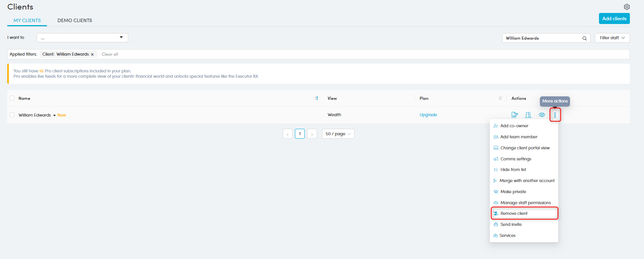Open the 'I want to' dropdown
This screenshot has width=644, height=259.
[x=82, y=38]
